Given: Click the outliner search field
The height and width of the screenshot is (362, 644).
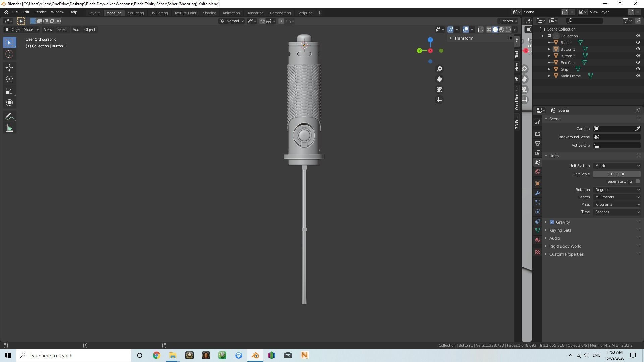Looking at the screenshot, I should click(x=584, y=21).
